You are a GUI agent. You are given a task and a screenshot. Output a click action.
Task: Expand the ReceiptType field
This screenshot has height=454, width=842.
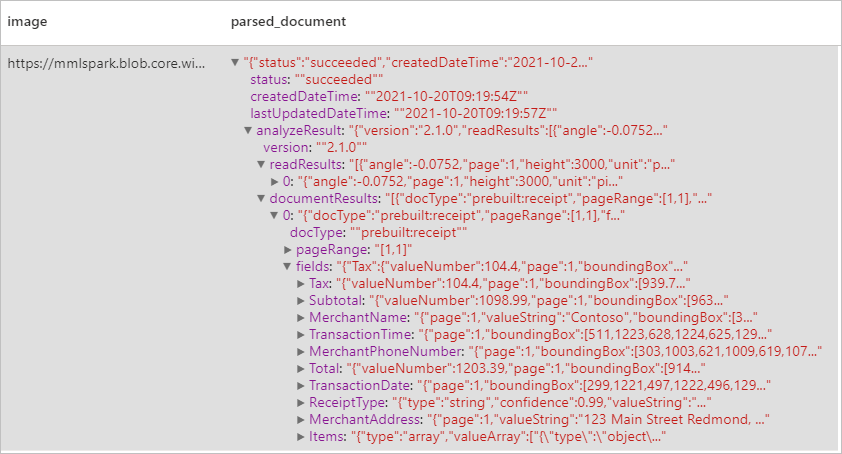301,403
